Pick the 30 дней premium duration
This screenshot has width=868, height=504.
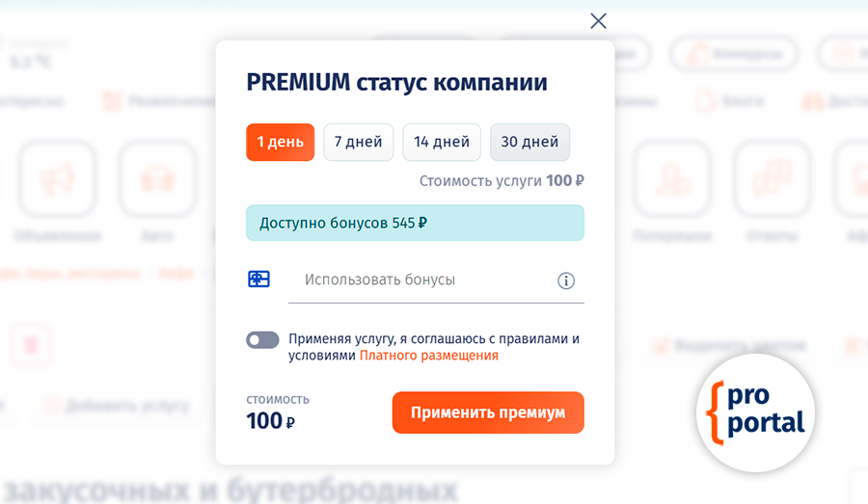pos(529,142)
